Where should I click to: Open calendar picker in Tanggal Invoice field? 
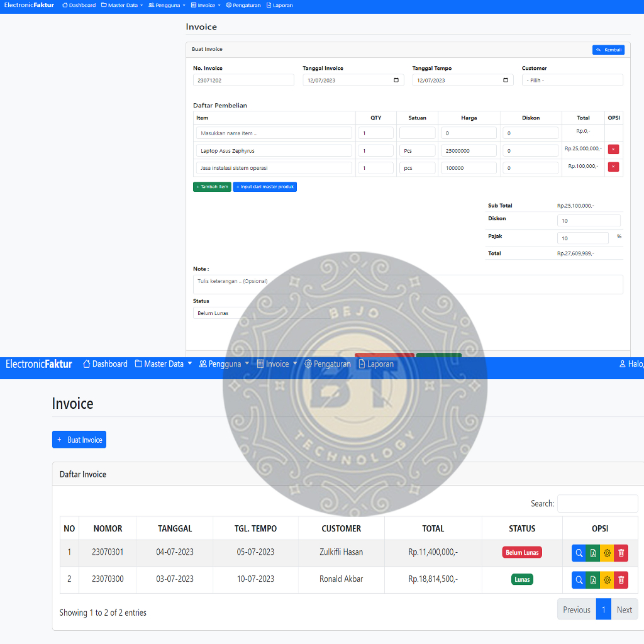pyautogui.click(x=396, y=80)
